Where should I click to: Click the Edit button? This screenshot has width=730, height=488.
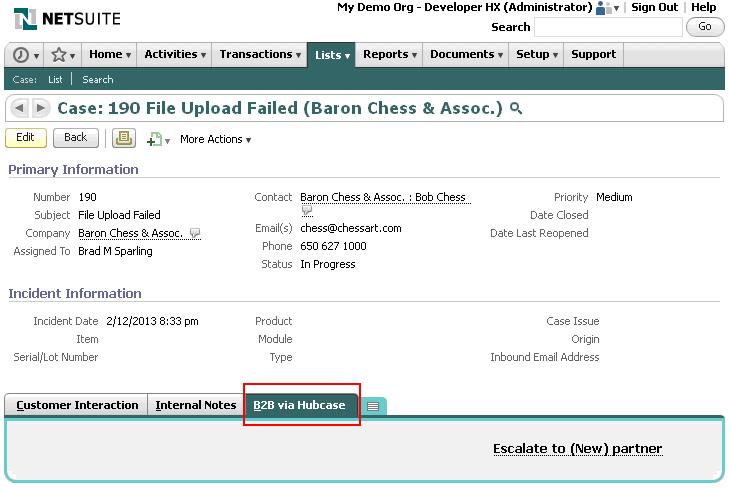click(26, 138)
